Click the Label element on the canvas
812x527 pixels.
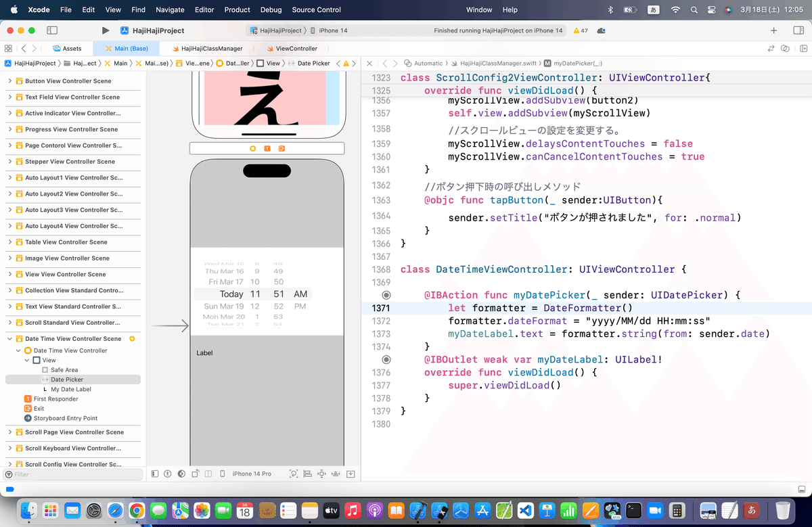click(x=204, y=353)
